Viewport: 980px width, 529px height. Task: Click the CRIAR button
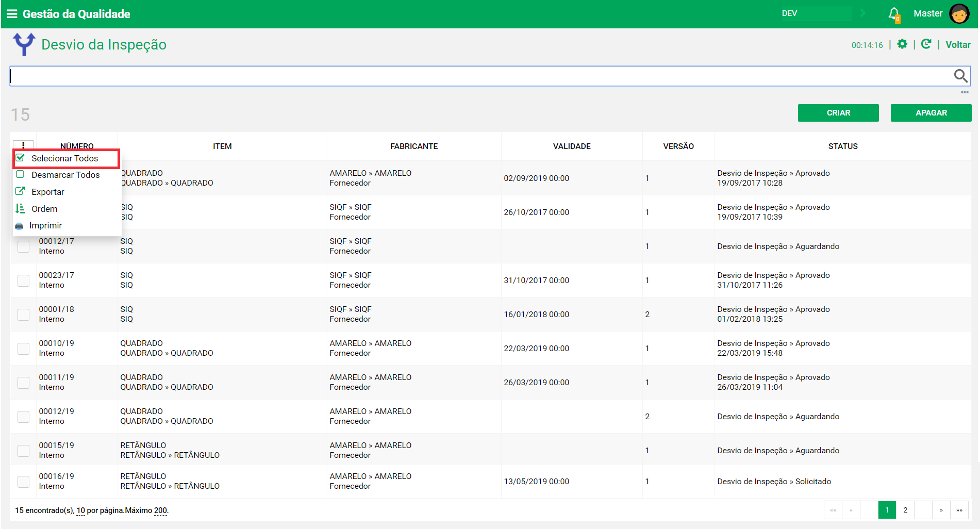(838, 113)
